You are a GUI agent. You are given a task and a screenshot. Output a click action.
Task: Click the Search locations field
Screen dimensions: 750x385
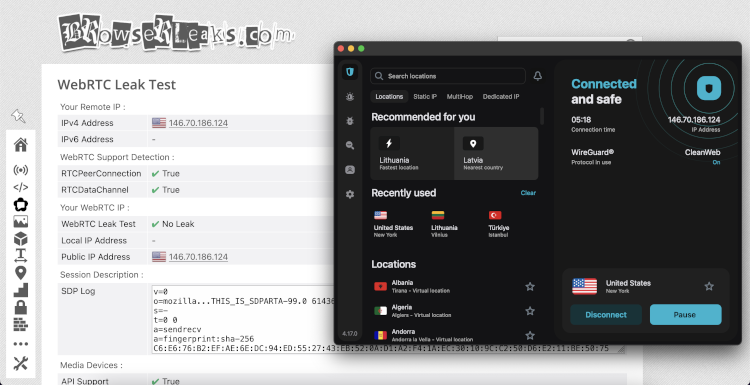tap(448, 76)
